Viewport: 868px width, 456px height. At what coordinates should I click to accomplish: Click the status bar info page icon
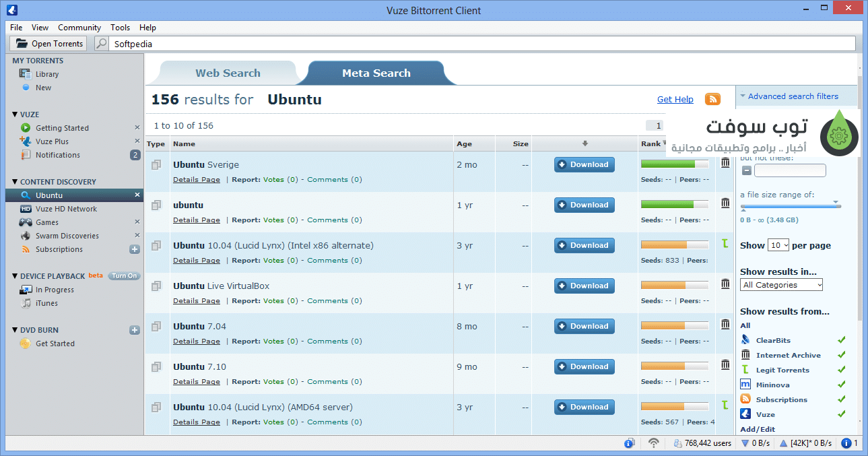tap(630, 443)
